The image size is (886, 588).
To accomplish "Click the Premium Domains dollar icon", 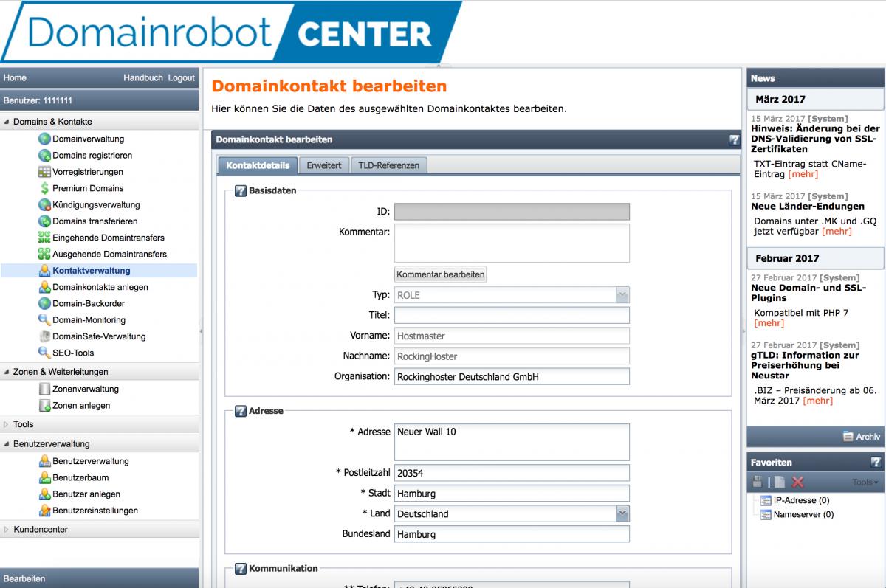I will click(x=44, y=188).
